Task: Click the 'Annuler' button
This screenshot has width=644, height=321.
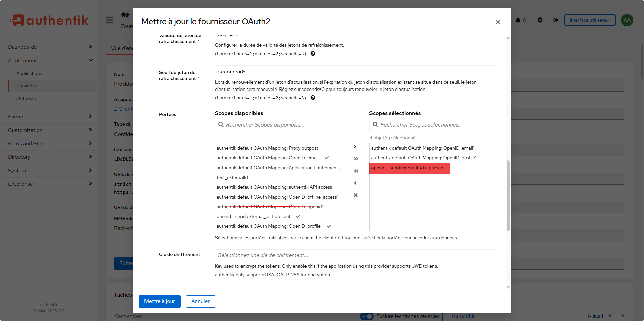Action: tap(200, 301)
